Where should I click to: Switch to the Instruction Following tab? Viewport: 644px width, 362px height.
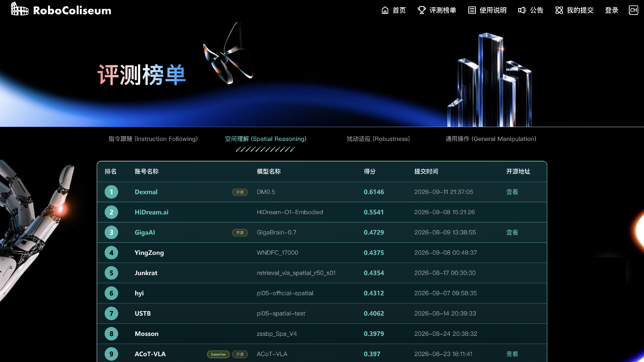[153, 139]
